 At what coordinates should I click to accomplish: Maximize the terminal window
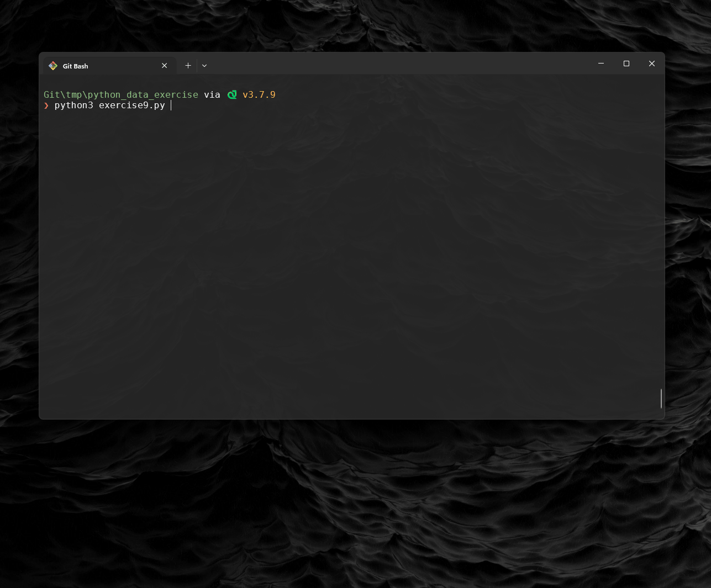tap(626, 63)
